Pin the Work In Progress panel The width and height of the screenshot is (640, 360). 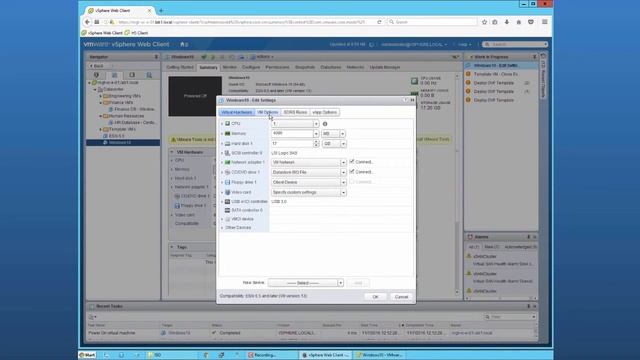[x=534, y=57]
